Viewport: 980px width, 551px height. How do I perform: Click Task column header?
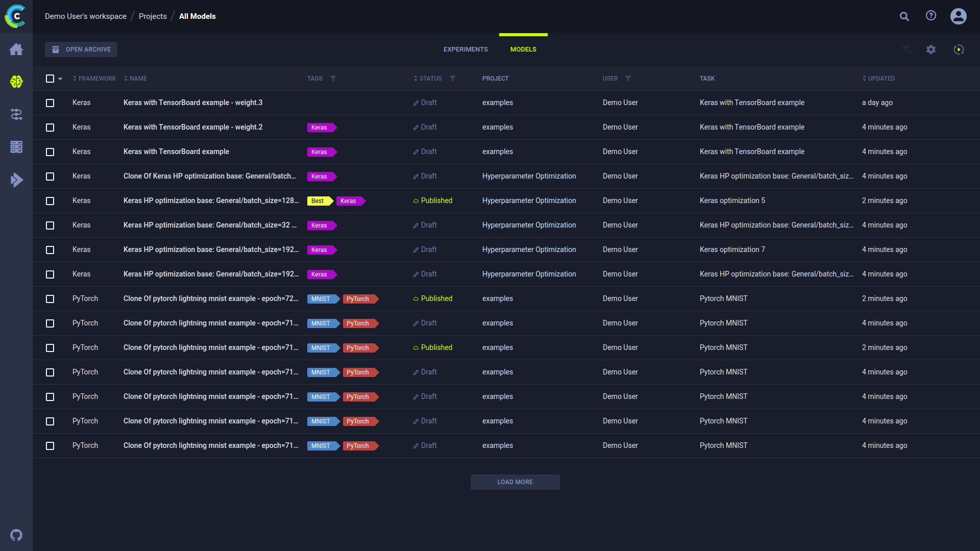pos(707,79)
